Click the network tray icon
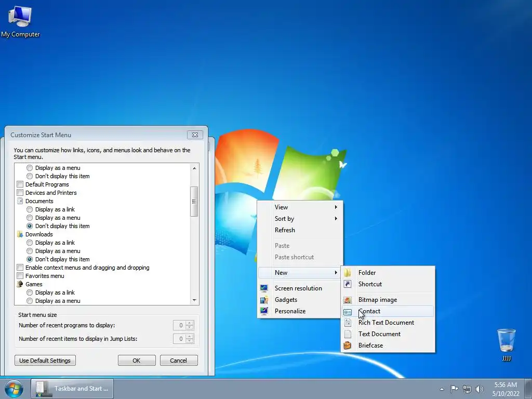The image size is (532, 399). click(x=467, y=389)
